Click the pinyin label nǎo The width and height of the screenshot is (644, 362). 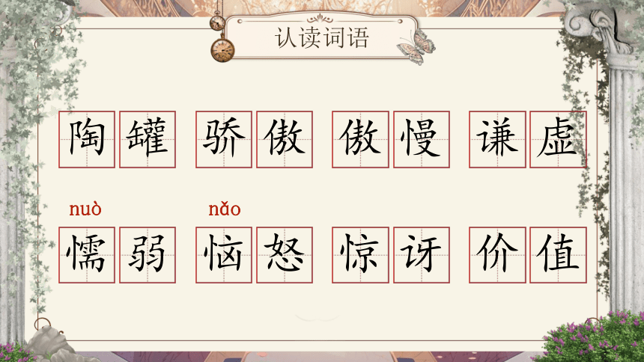224,209
